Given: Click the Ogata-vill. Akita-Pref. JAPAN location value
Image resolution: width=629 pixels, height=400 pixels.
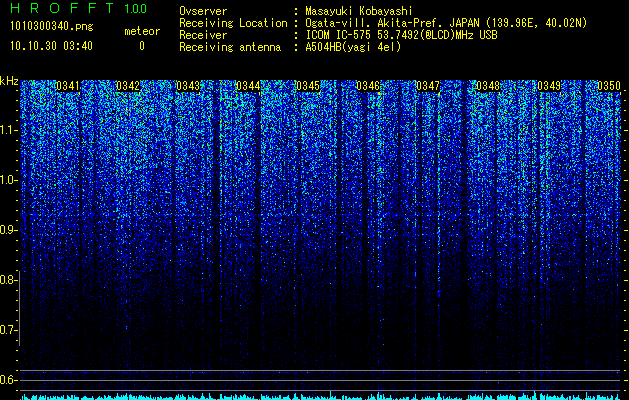Looking at the screenshot, I should [446, 23].
